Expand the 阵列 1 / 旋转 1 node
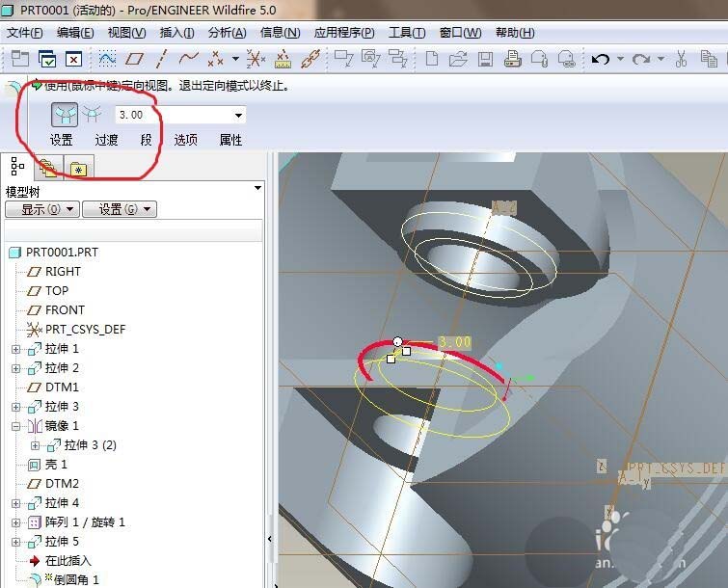 point(16,522)
